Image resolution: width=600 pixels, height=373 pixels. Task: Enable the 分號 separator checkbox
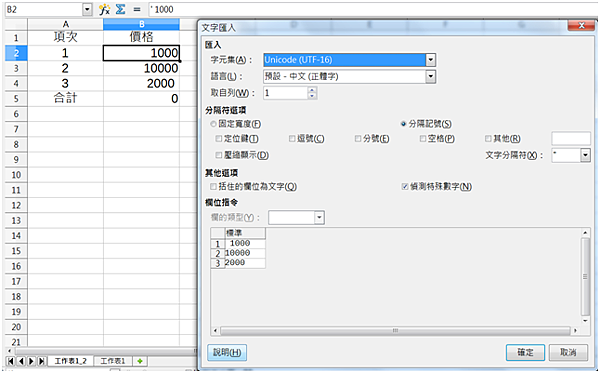pyautogui.click(x=358, y=138)
